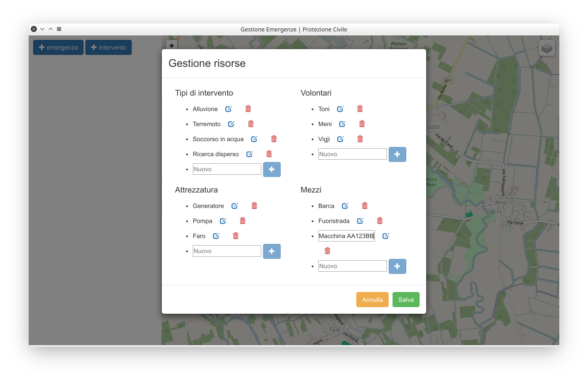Image resolution: width=588 pixels, height=381 pixels.
Task: Delete volunteer Vigji
Action: click(x=360, y=139)
